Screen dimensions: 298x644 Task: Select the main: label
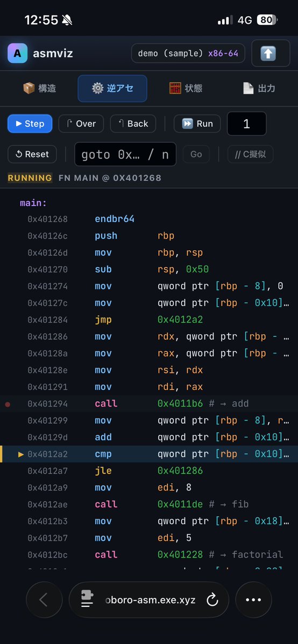coord(33,203)
